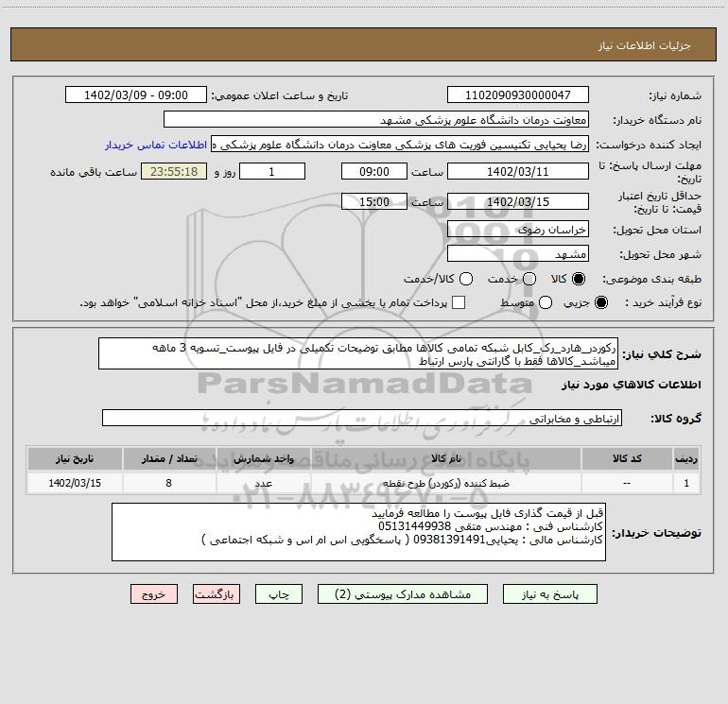
Task: Click the row number cell 1
Action: pyautogui.click(x=686, y=483)
